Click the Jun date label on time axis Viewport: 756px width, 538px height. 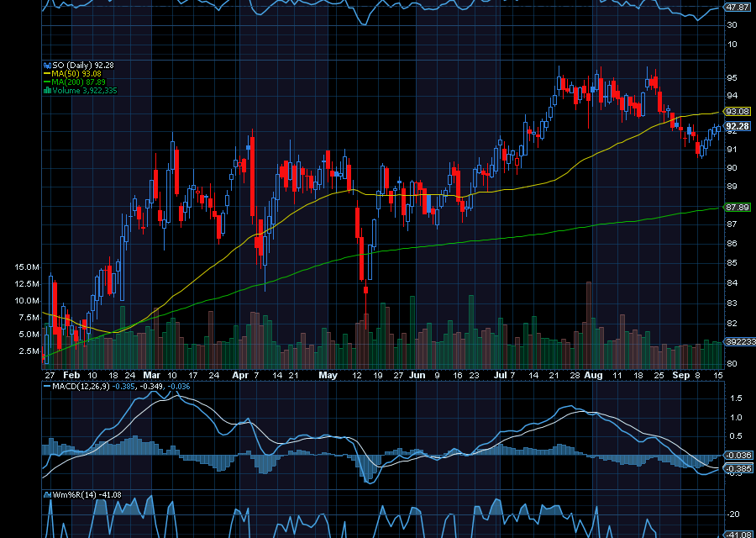tap(417, 376)
